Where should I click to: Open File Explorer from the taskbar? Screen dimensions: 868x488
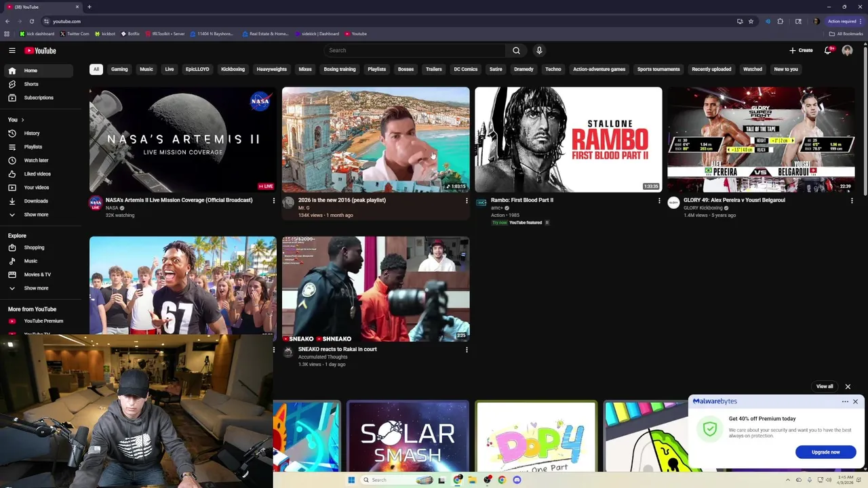(x=472, y=480)
